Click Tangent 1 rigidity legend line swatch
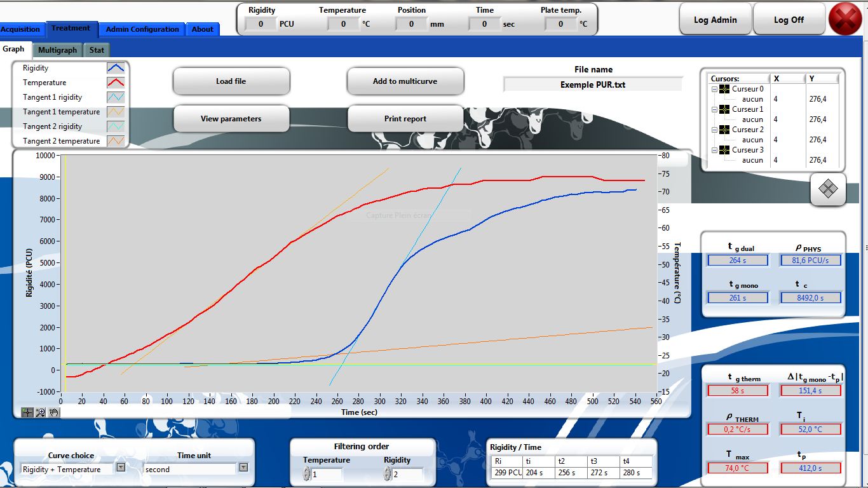The image size is (868, 488). 116,97
